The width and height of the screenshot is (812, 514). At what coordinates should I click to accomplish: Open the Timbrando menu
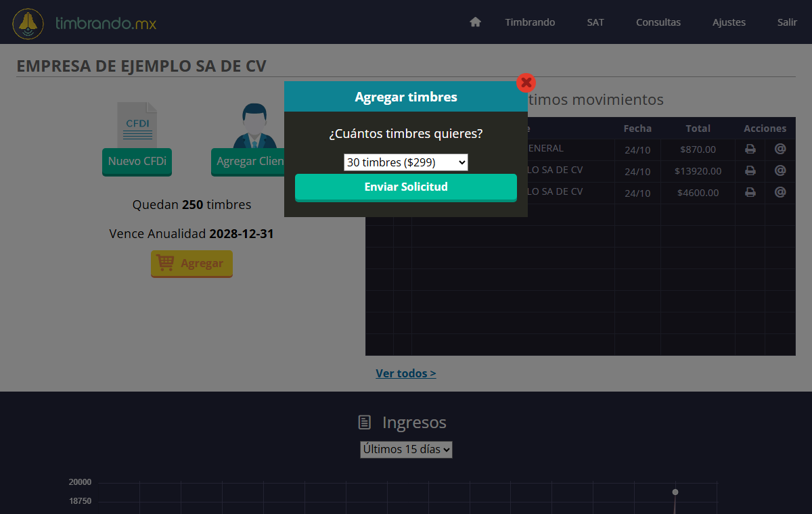click(530, 22)
